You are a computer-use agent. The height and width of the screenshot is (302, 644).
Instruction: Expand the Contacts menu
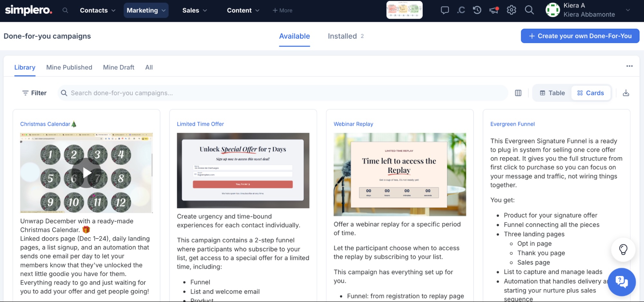point(97,10)
